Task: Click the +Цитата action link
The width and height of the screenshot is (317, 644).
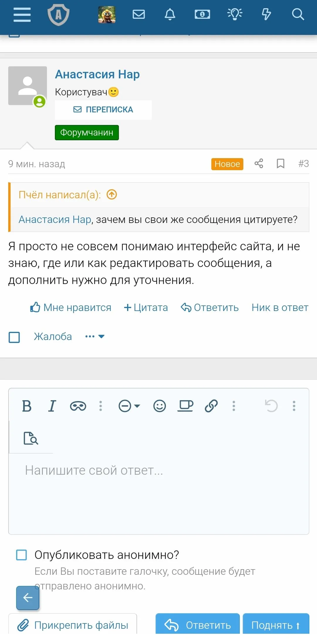Action: 146,307
